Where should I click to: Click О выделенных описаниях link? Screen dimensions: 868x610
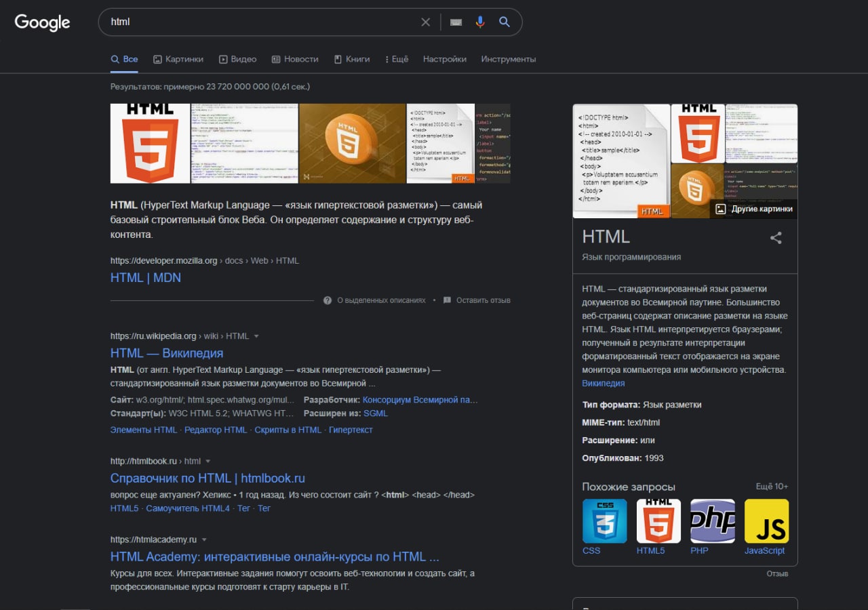382,300
